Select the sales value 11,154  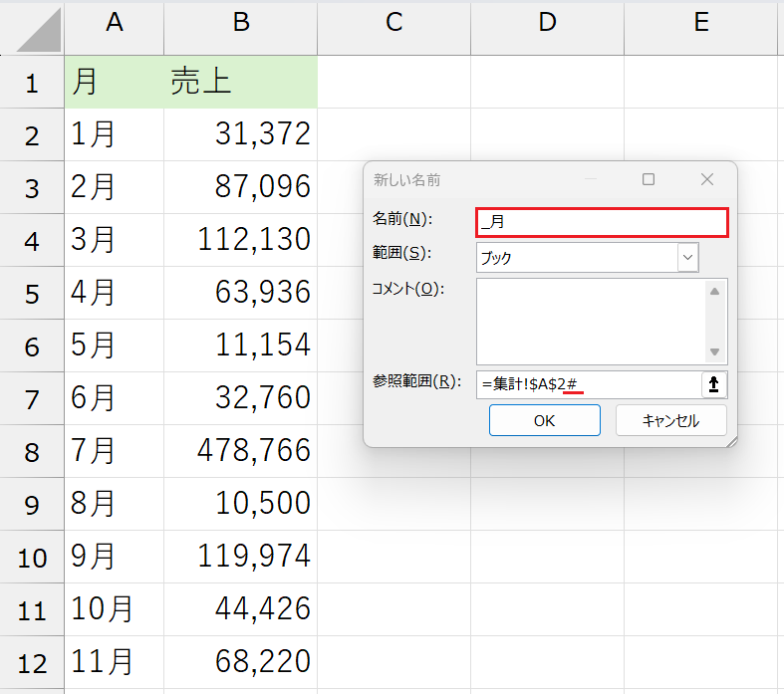(x=240, y=346)
